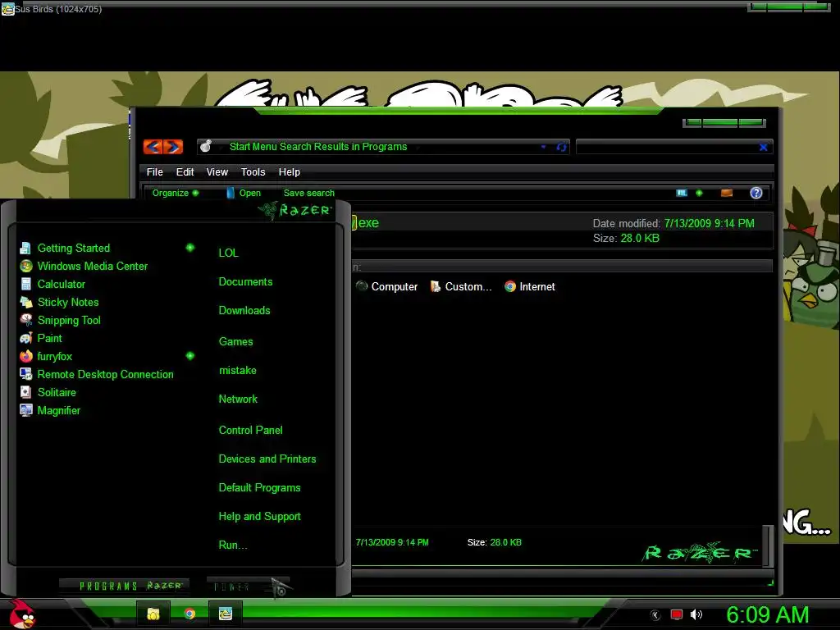Search again on the Internet

(530, 286)
